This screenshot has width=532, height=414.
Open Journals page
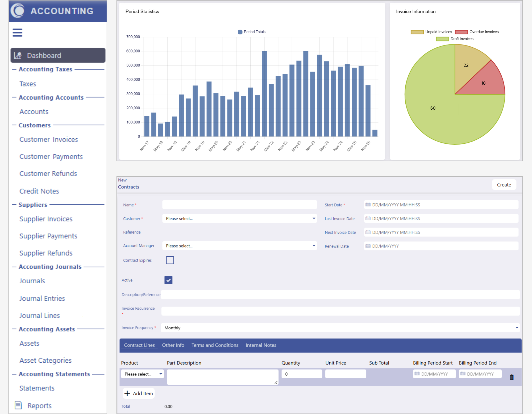32,281
